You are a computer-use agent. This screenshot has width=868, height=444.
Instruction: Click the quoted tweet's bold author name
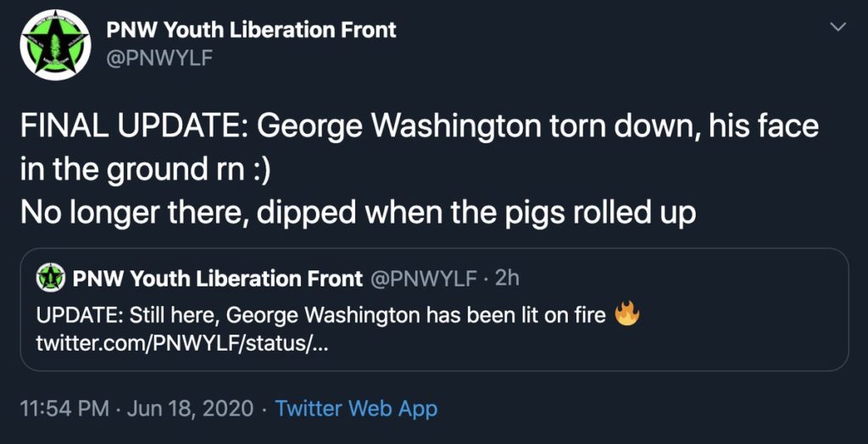click(218, 278)
